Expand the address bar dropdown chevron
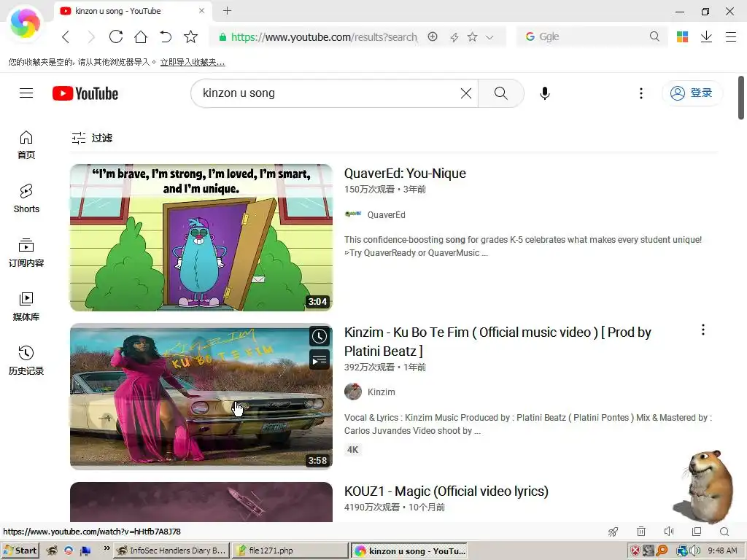The width and height of the screenshot is (747, 560). (489, 37)
